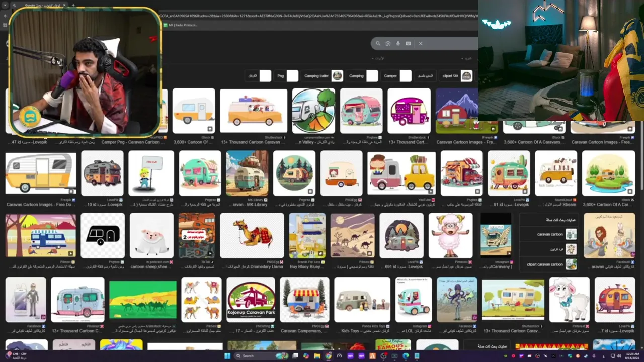Viewport: 644px width, 362px height.
Task: Open the green desert camels silhouette image
Action: [x=143, y=300]
